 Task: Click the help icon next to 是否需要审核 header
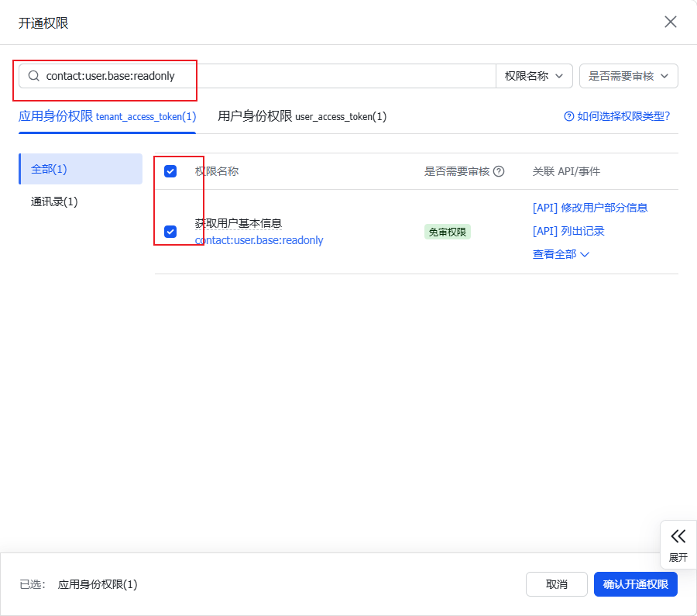pyautogui.click(x=499, y=171)
